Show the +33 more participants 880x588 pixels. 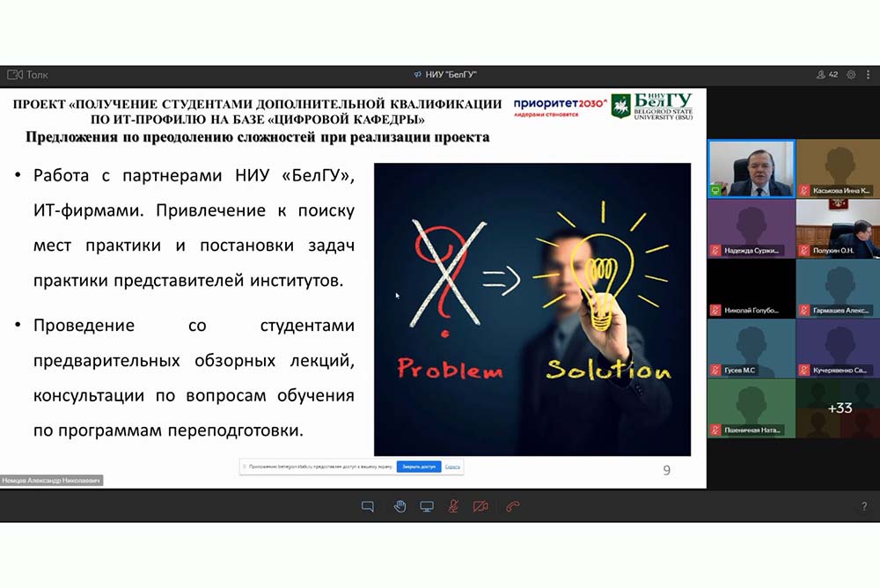pyautogui.click(x=838, y=408)
